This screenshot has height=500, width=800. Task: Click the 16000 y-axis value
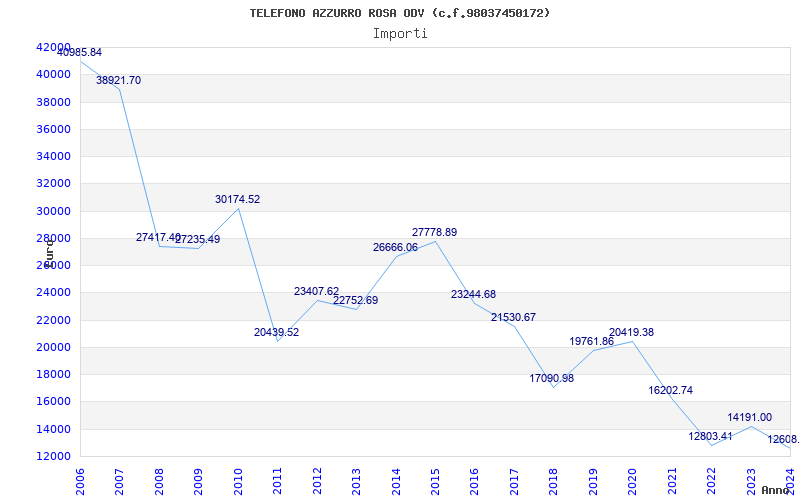[x=54, y=402]
